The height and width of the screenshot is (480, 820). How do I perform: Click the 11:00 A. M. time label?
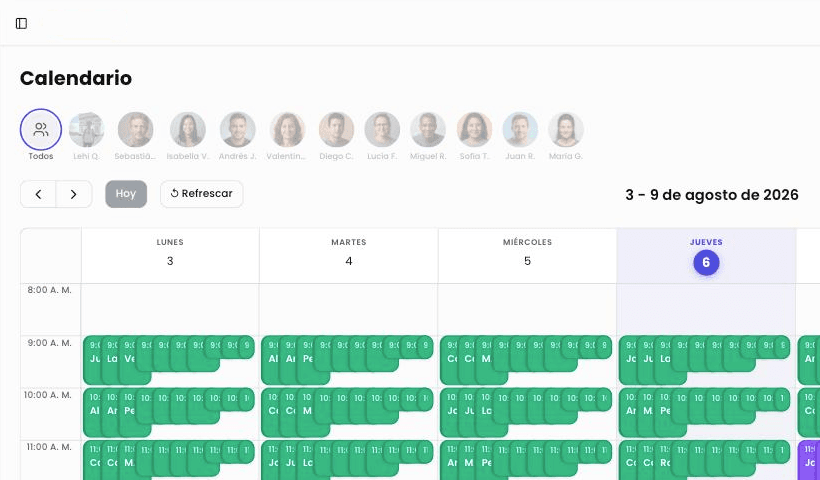tap(48, 447)
